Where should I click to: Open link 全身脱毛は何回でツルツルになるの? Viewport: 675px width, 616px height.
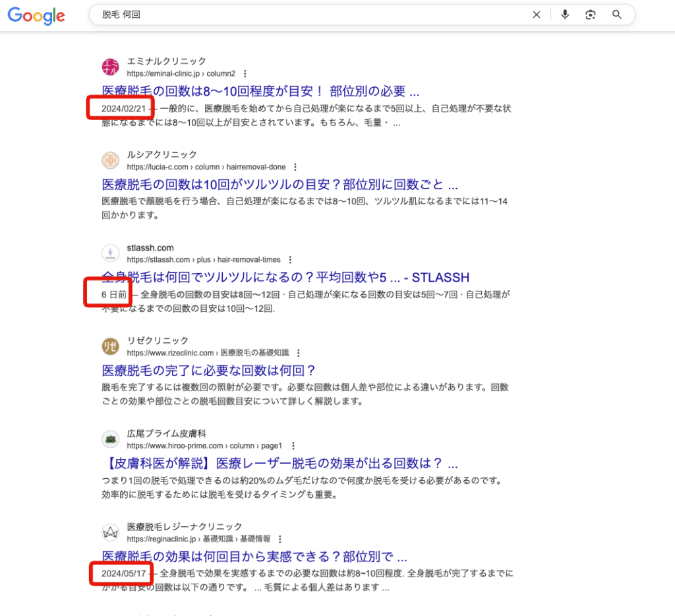285,277
